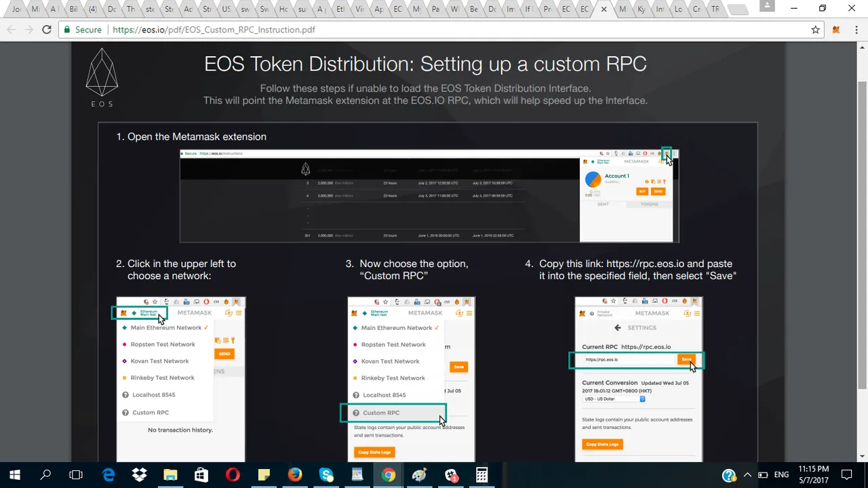Image resolution: width=868 pixels, height=488 pixels.
Task: Click the text '1. Open the Metamask extension'
Action: [x=191, y=136]
